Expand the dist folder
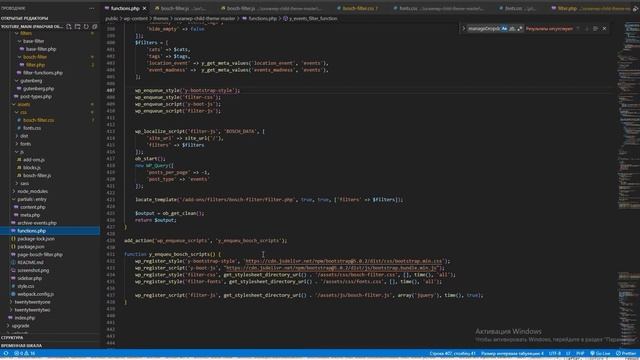Screen dimensions: 640x360 click(22, 136)
